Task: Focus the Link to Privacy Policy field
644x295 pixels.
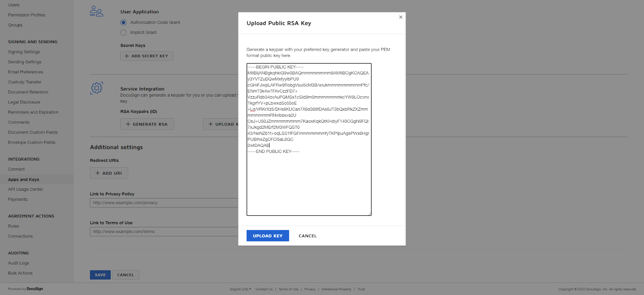Action: [164, 203]
